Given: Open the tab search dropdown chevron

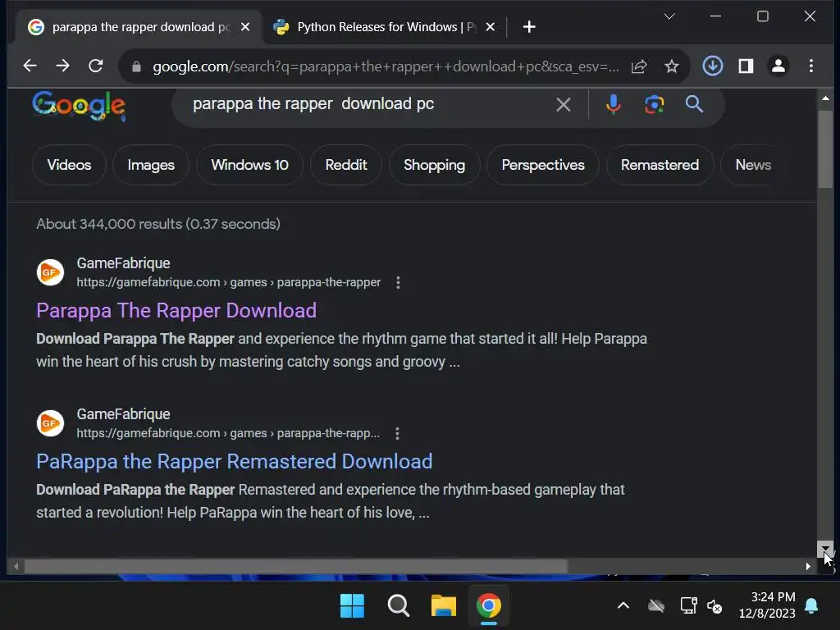Looking at the screenshot, I should 669,16.
